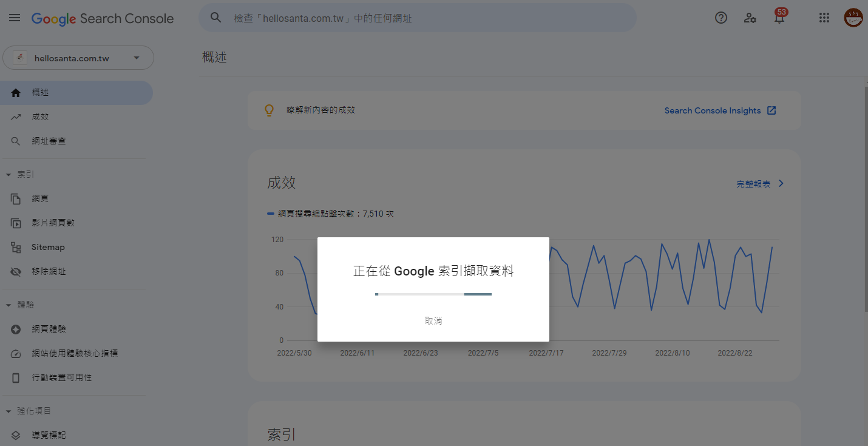Open the hamburger main menu

(15, 18)
